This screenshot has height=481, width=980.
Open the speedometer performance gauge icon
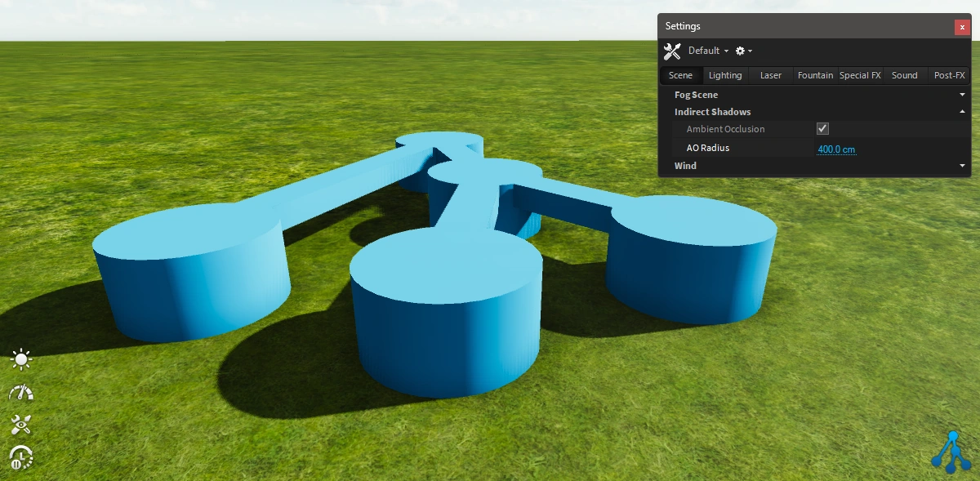coord(21,393)
